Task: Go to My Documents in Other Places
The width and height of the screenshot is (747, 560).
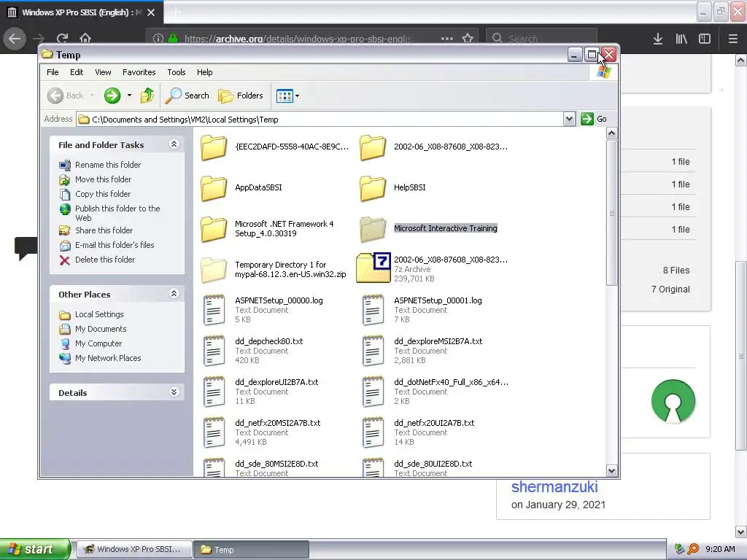Action: [x=101, y=329]
